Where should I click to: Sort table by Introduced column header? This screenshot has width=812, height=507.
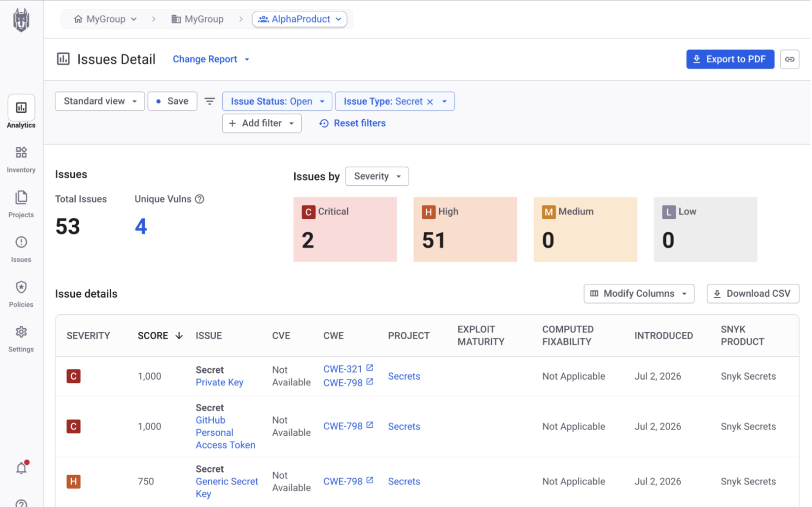[665, 336]
